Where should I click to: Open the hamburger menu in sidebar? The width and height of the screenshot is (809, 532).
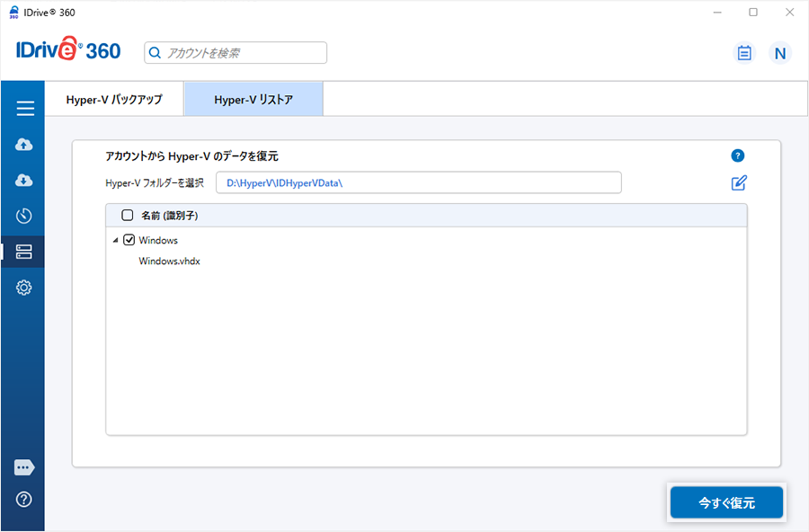click(x=24, y=109)
